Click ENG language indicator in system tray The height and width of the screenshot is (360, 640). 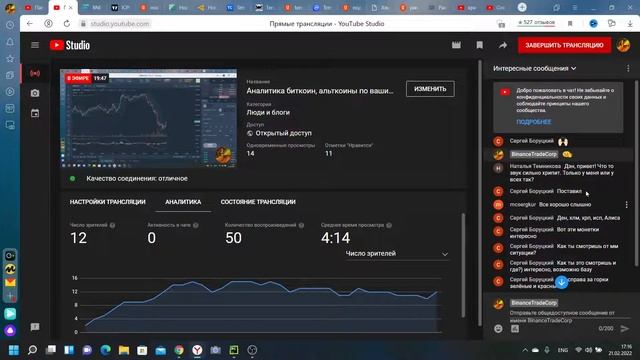tap(563, 350)
